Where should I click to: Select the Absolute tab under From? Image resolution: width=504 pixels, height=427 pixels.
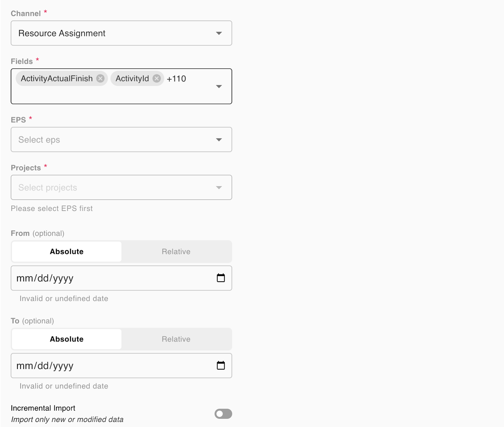pyautogui.click(x=66, y=252)
